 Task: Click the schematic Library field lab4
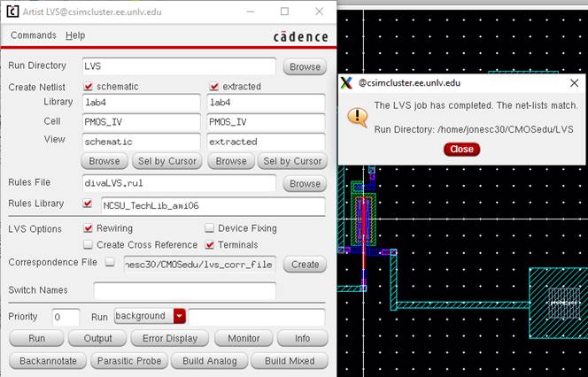(141, 103)
